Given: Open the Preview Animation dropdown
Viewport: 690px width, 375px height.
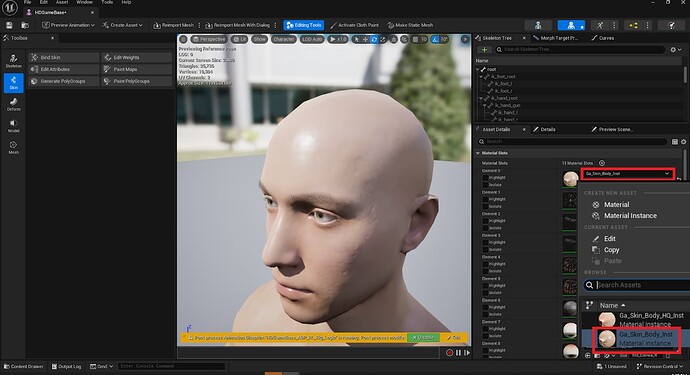Looking at the screenshot, I should (x=68, y=26).
